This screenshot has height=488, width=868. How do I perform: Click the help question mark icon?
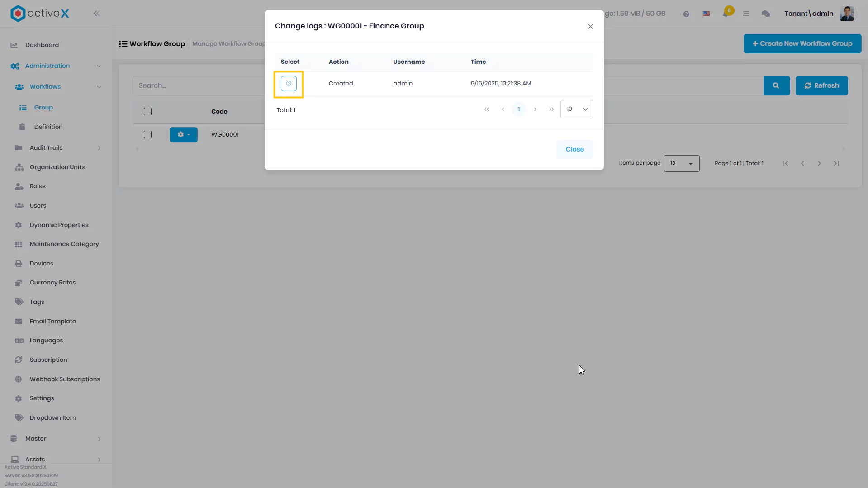point(686,14)
